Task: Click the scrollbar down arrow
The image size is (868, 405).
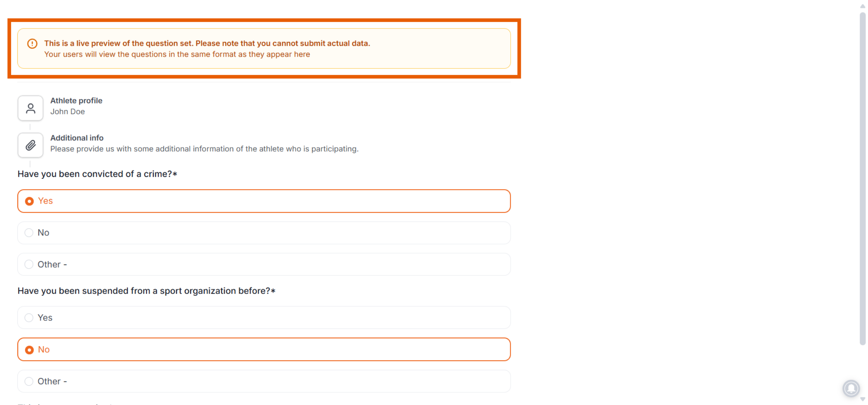Action: 863,399
